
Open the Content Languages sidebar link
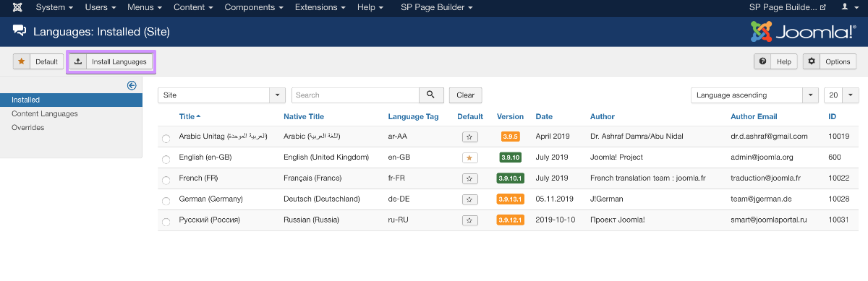click(45, 113)
